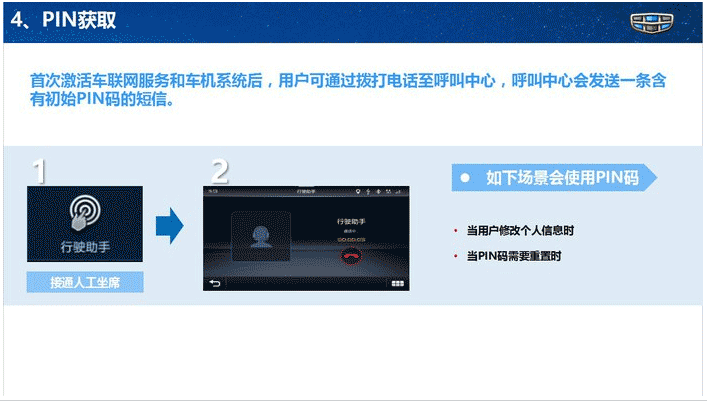Click the 行驶助手 caller name text

point(351,221)
